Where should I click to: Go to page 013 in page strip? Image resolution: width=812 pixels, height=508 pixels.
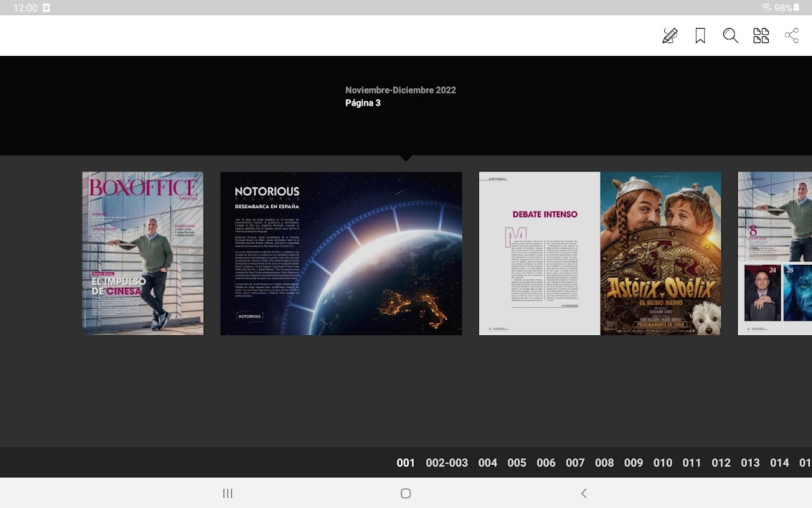(750, 463)
